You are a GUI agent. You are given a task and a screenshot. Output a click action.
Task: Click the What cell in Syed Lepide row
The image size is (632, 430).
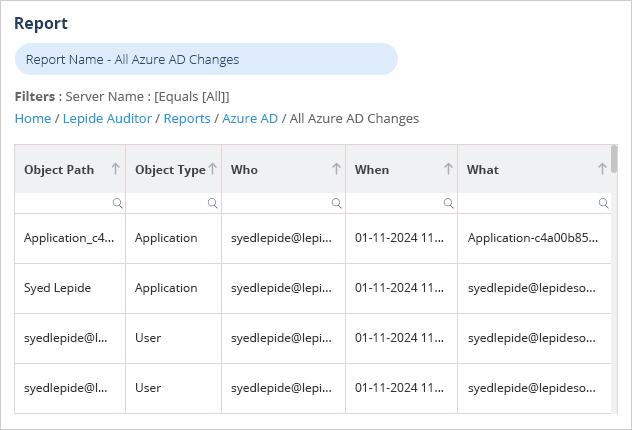pos(534,289)
